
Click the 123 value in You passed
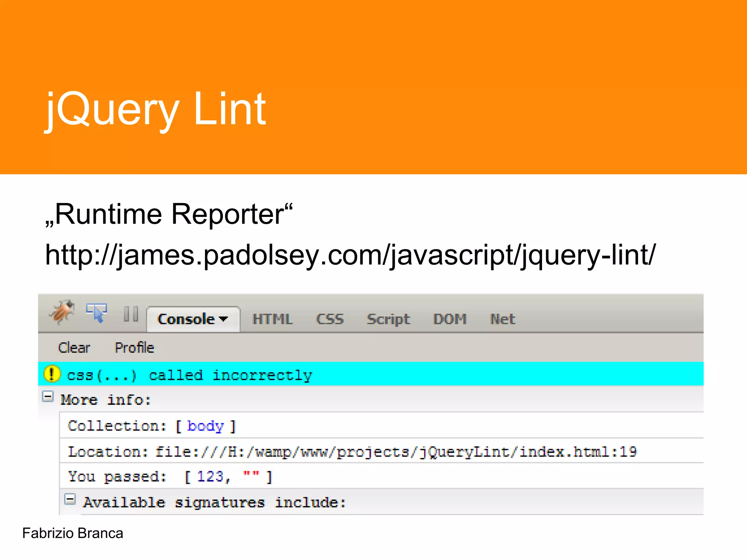(x=210, y=477)
